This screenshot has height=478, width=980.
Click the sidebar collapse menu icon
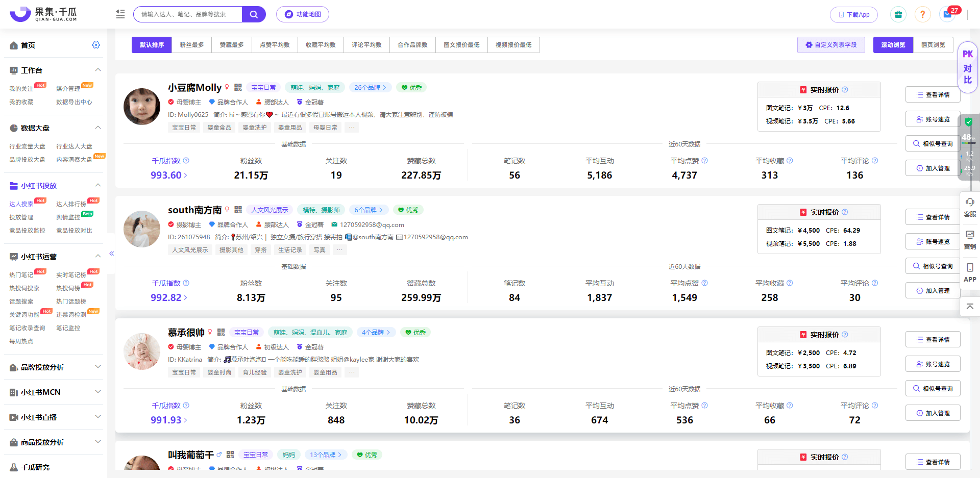click(120, 14)
